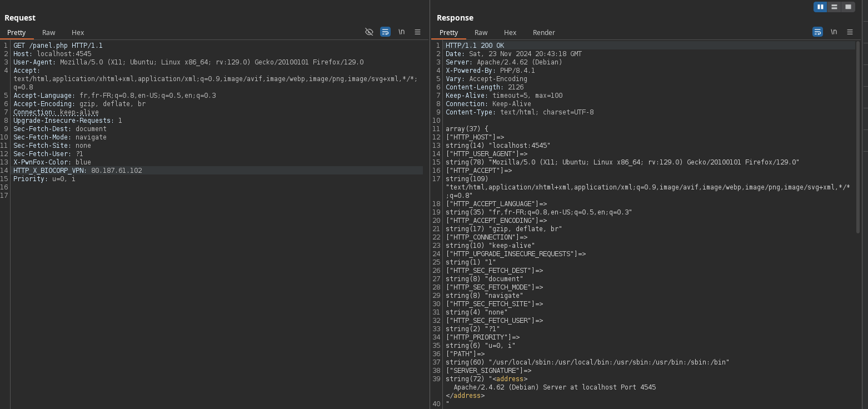Viewport: 868px width, 409px height.
Task: Open Response panel hamburger options menu
Action: (x=850, y=32)
